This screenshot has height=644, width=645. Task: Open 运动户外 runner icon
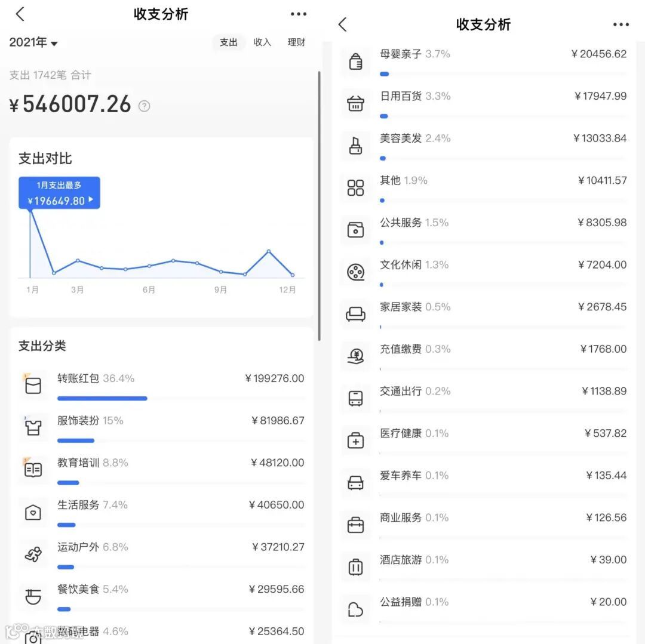33,554
